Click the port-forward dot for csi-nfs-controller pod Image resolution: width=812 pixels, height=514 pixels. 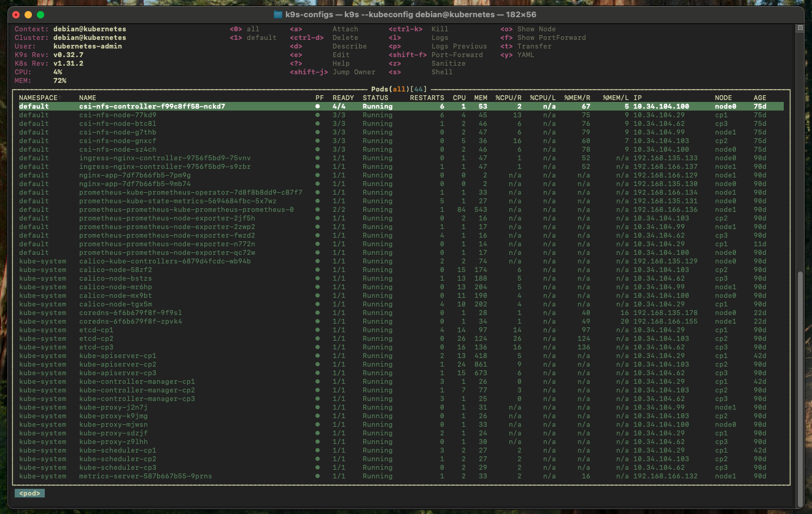317,106
